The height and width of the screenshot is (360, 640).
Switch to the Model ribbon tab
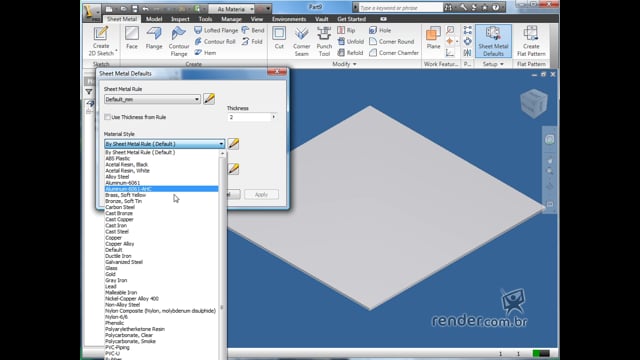pos(154,19)
